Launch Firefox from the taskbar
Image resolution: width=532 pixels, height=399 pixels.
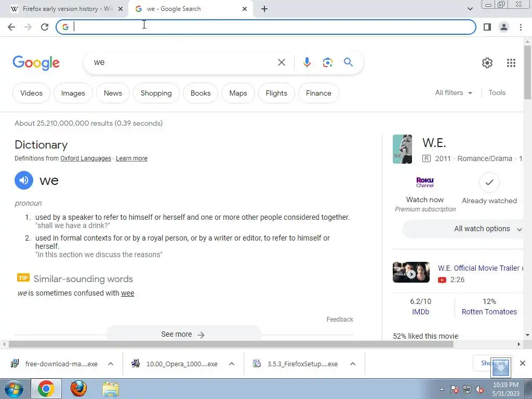pos(78,389)
